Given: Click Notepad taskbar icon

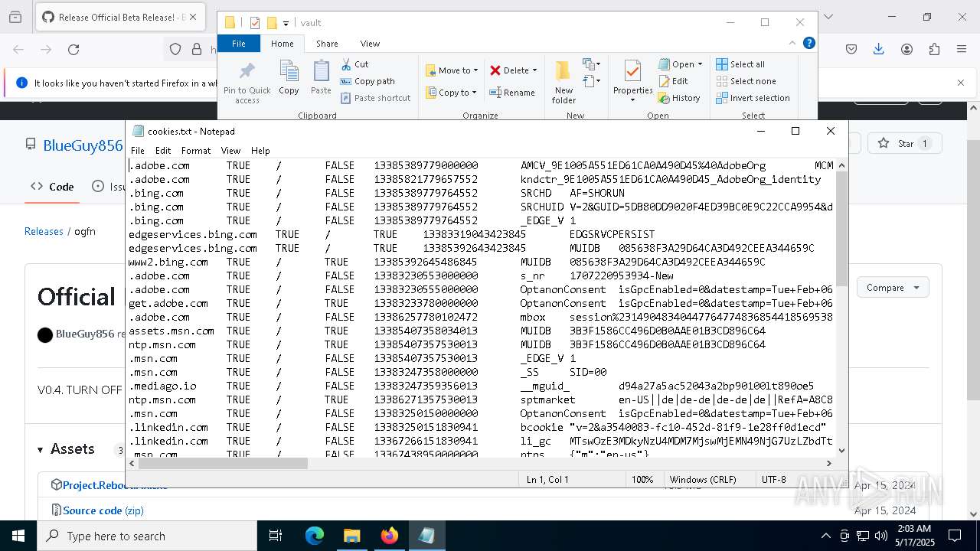Looking at the screenshot, I should [426, 536].
